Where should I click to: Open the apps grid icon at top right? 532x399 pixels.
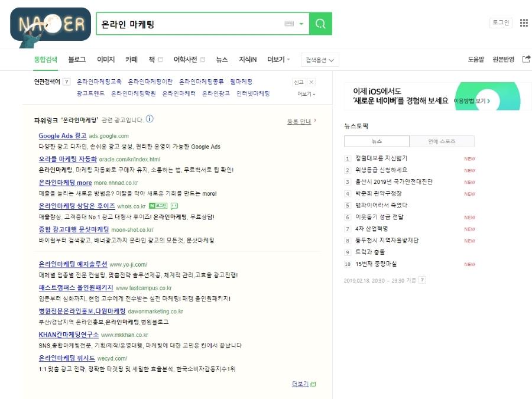click(x=523, y=22)
